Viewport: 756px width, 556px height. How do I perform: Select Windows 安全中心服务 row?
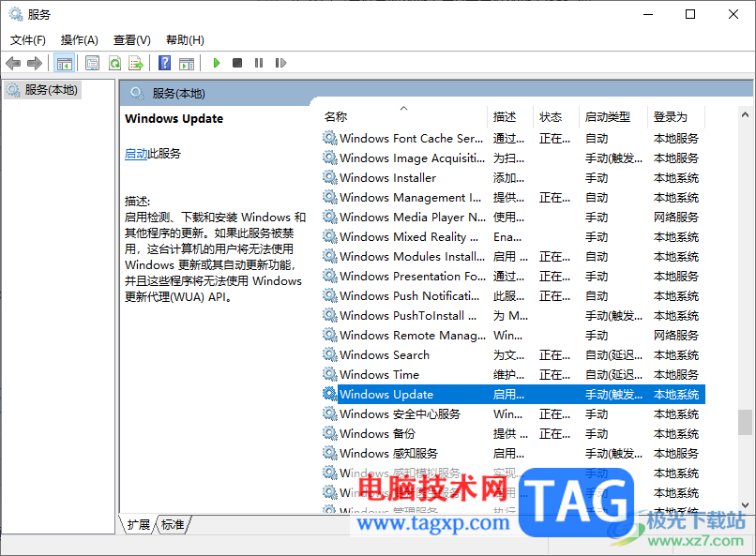[513, 413]
